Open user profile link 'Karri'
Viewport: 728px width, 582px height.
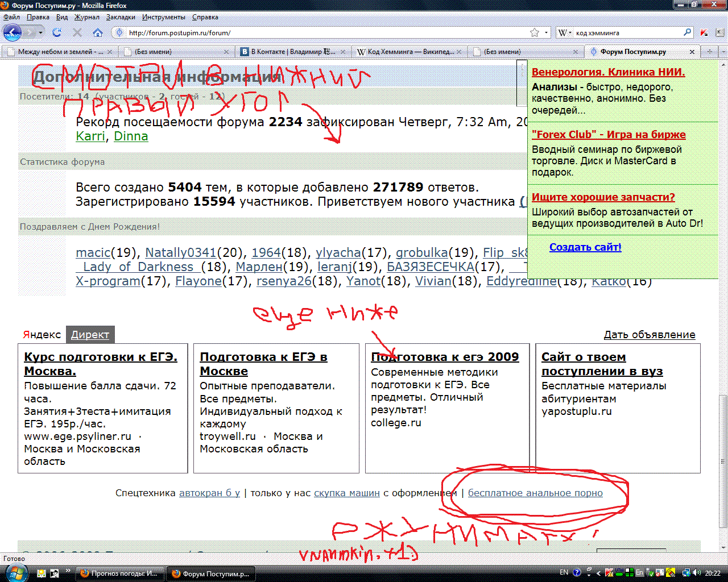point(90,136)
